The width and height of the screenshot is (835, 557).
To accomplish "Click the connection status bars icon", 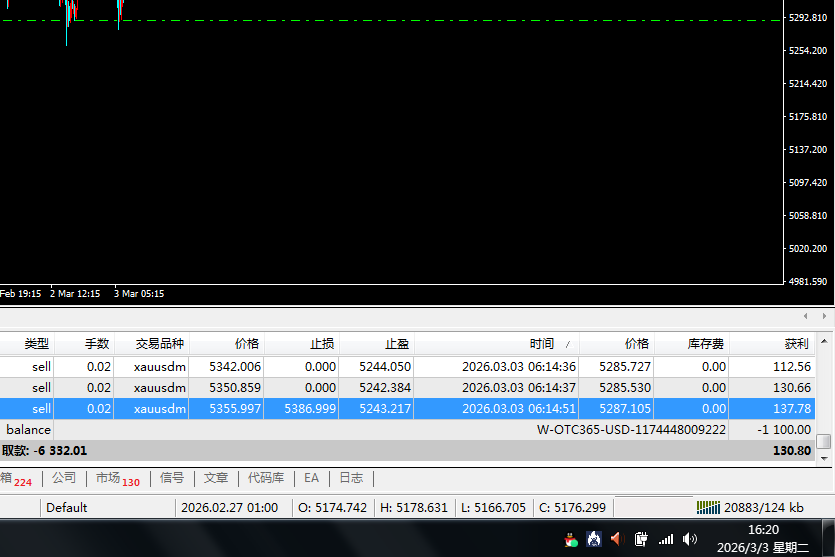I will click(x=709, y=507).
